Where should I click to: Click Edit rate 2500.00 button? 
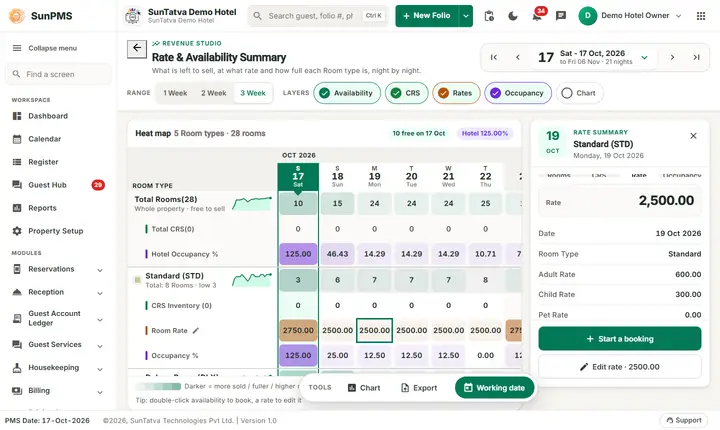point(619,367)
